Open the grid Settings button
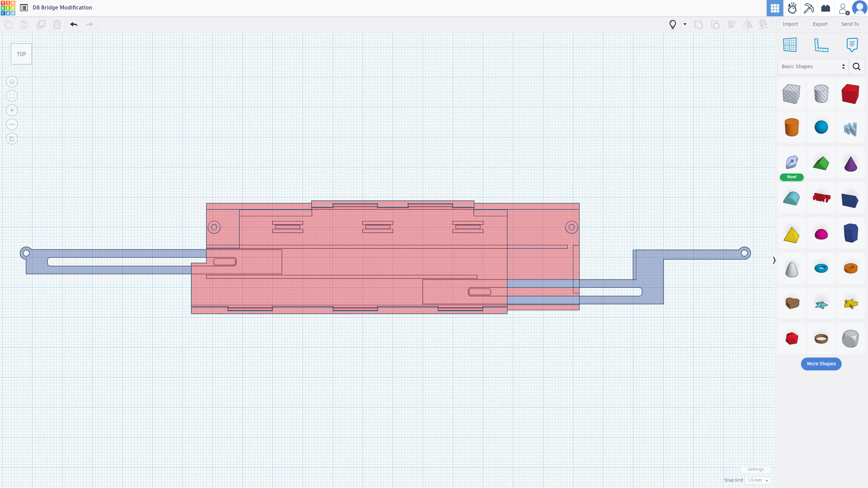The image size is (868, 488). [755, 469]
